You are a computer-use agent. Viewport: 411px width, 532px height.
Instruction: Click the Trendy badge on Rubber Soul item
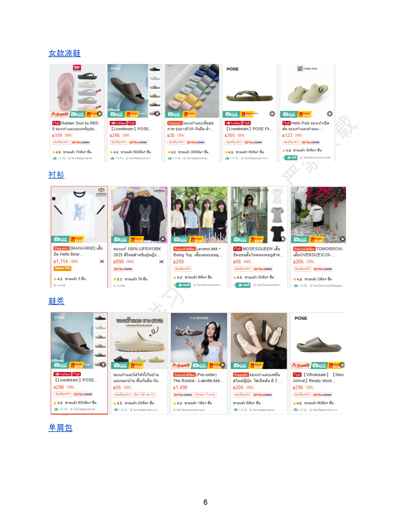coord(60,114)
